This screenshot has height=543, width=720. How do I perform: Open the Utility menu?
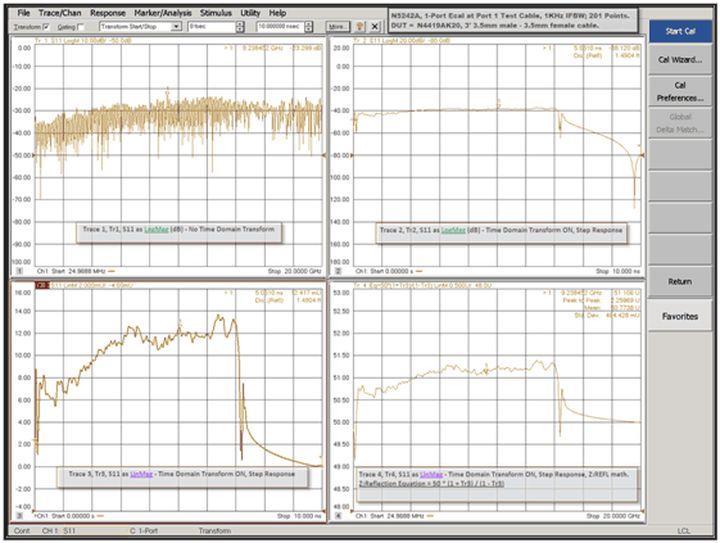[x=250, y=13]
